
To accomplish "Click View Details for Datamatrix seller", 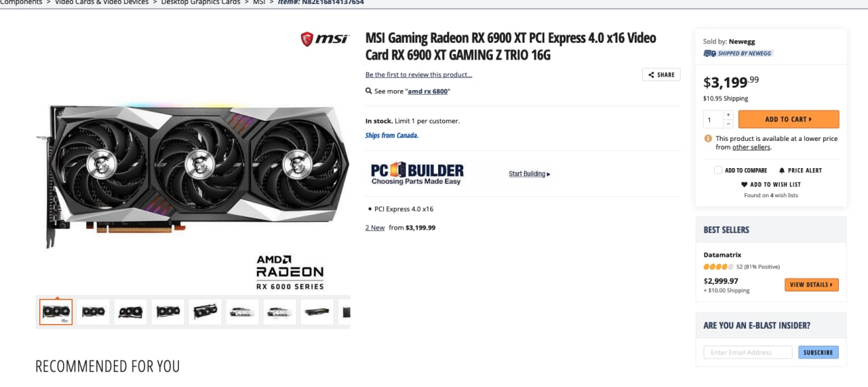I will coord(812,285).
